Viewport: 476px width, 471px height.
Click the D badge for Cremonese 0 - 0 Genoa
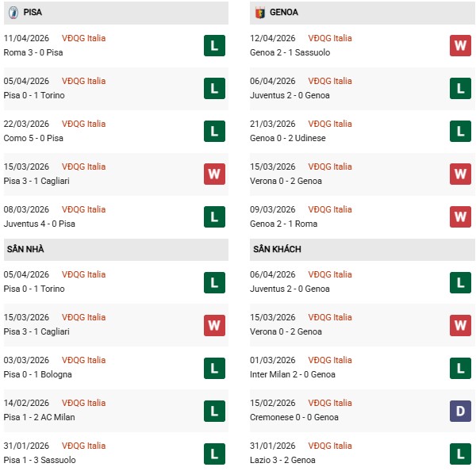(x=461, y=410)
